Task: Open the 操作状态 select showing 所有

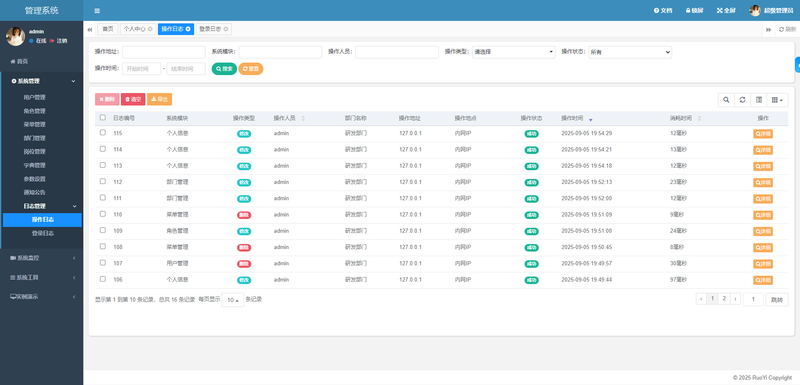Action: coord(630,52)
